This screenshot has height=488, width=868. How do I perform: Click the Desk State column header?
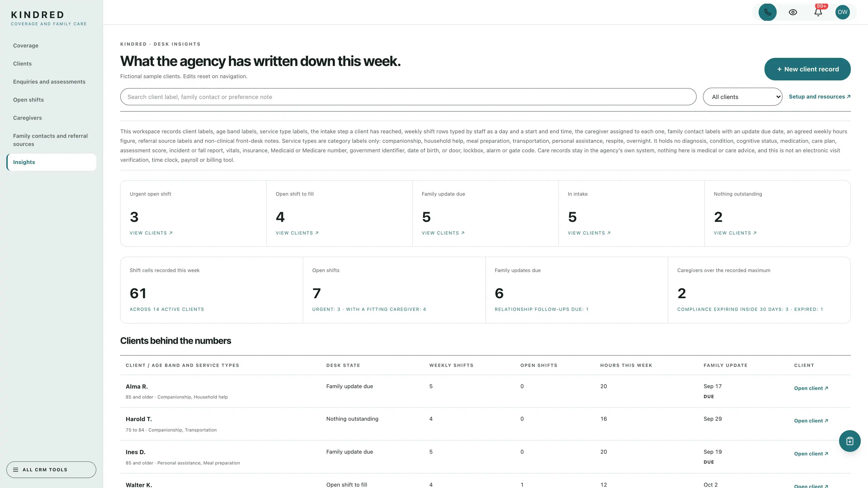click(x=343, y=365)
